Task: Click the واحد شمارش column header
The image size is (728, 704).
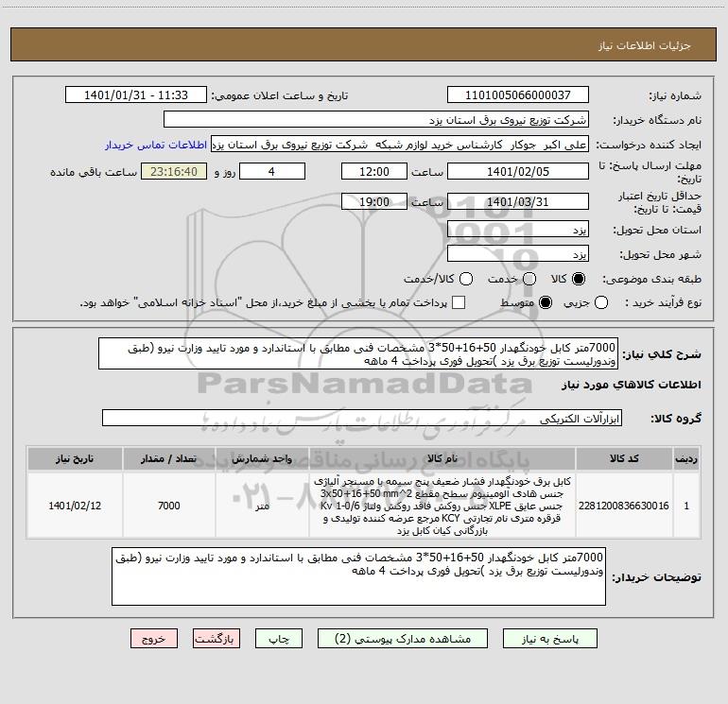Action: (262, 458)
